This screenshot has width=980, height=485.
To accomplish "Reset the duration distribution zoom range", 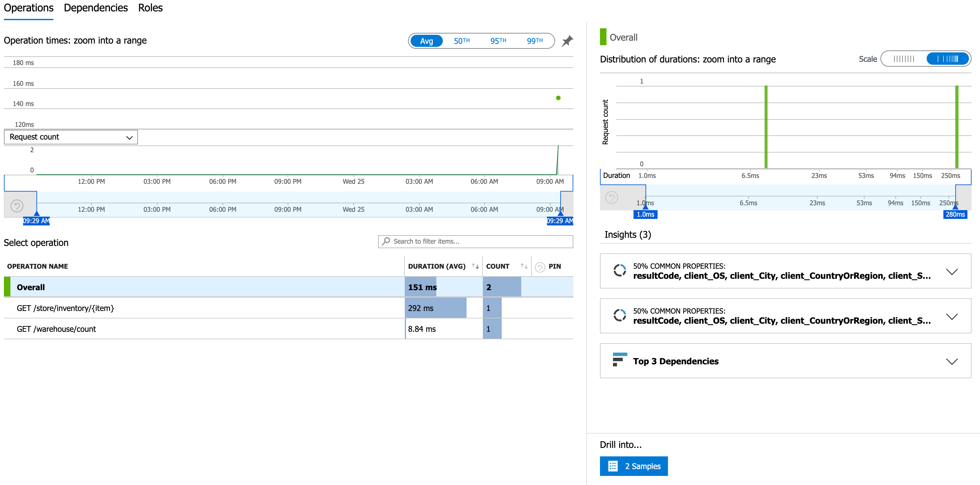I will pos(611,197).
